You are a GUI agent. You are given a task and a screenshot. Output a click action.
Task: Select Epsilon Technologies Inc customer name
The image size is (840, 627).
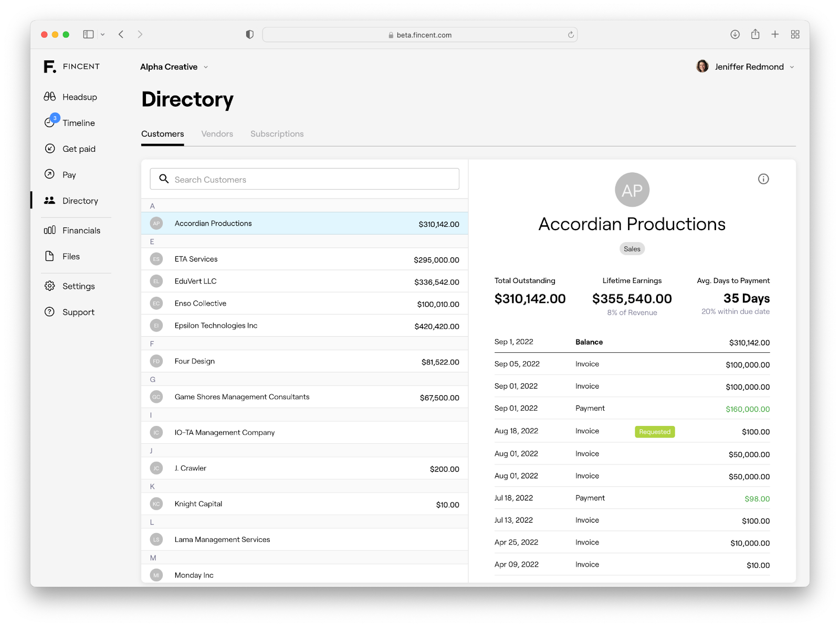click(216, 326)
